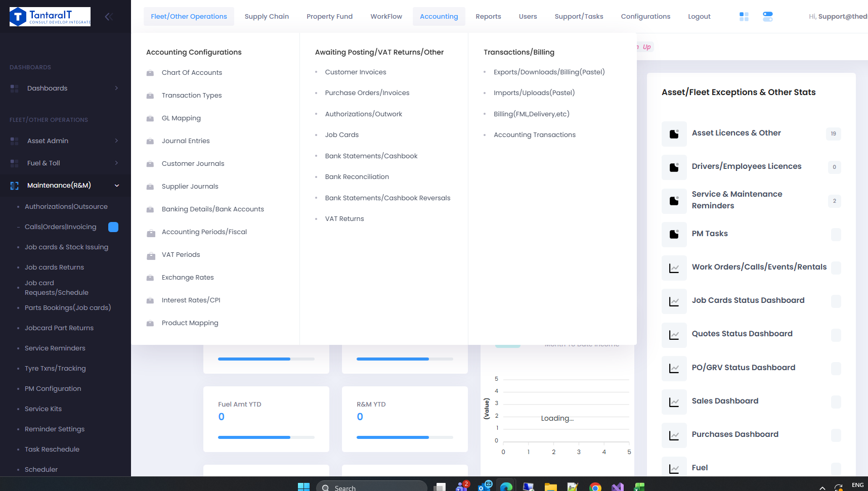Select Service Reminders in sidebar

tap(55, 348)
